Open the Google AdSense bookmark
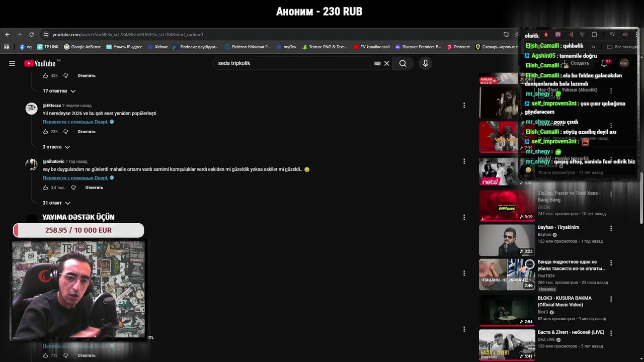The image size is (644, 362). [82, 47]
